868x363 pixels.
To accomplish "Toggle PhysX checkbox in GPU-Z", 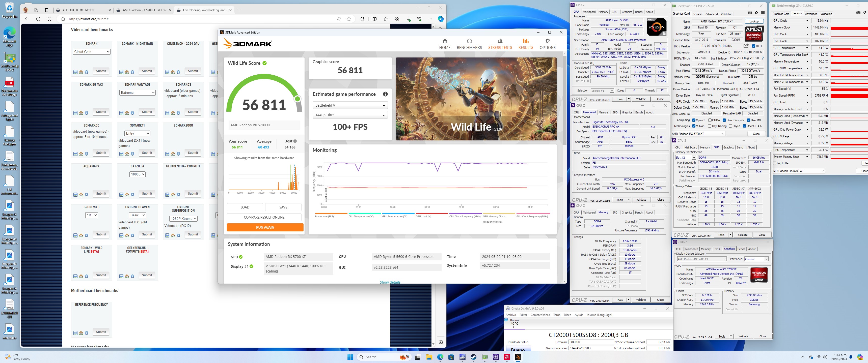I will [x=730, y=126].
